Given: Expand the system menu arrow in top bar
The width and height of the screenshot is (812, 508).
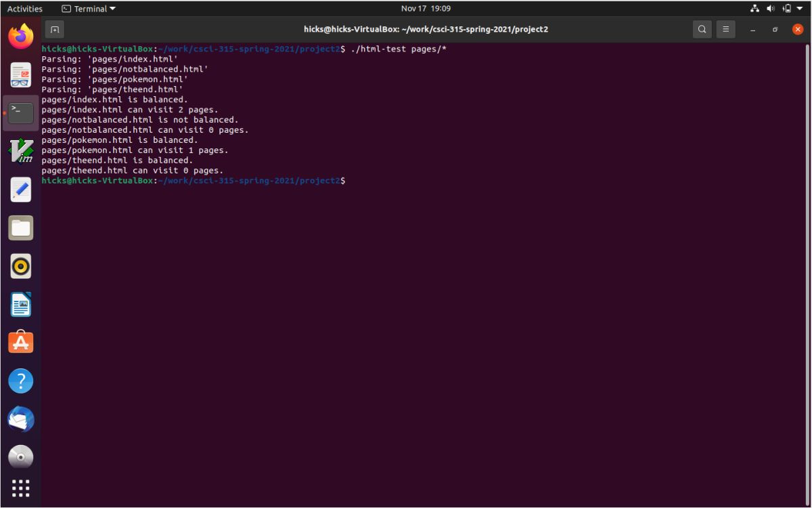Looking at the screenshot, I should (800, 9).
